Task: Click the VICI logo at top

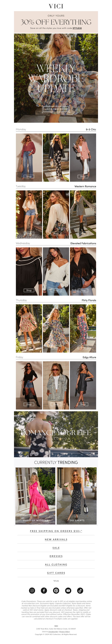Action: pyautogui.click(x=56, y=6)
